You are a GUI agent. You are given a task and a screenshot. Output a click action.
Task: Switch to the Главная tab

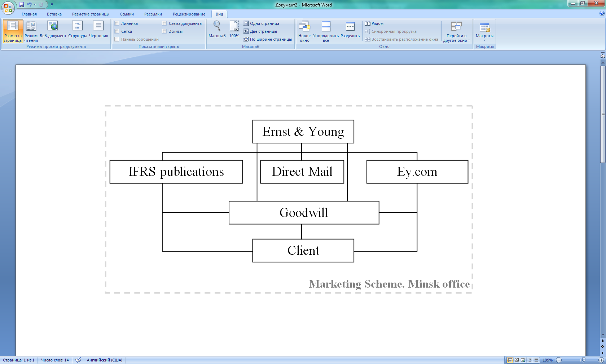click(29, 14)
